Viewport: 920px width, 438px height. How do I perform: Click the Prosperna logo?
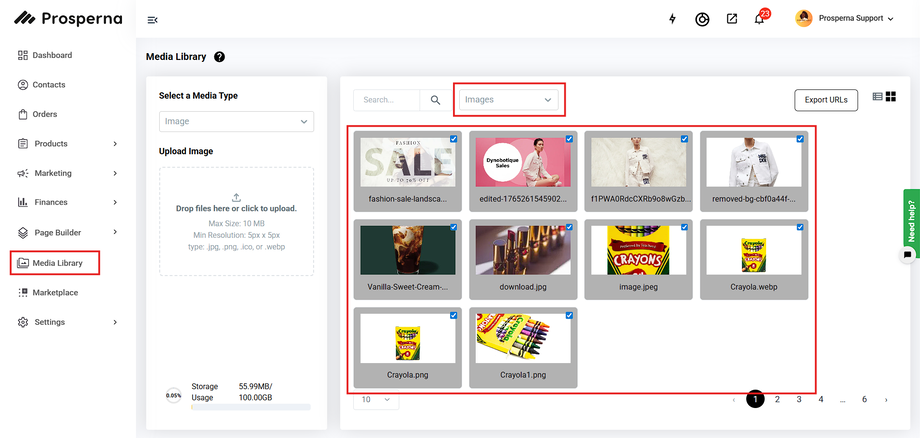click(x=68, y=18)
